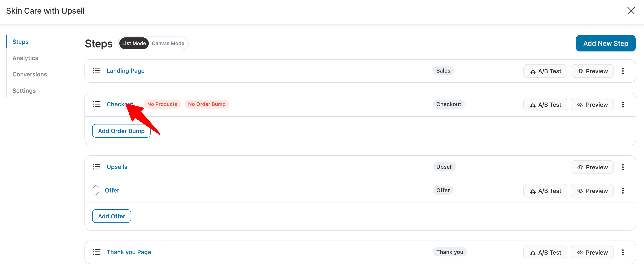Open the three-dot menu on the Upsells row
Image resolution: width=644 pixels, height=280 pixels.
(x=623, y=167)
